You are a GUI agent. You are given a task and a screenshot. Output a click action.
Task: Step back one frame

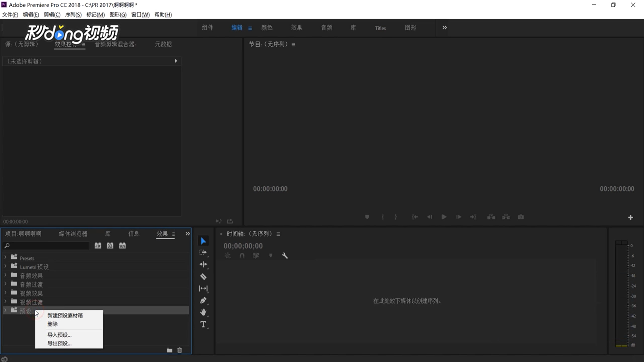tap(429, 217)
